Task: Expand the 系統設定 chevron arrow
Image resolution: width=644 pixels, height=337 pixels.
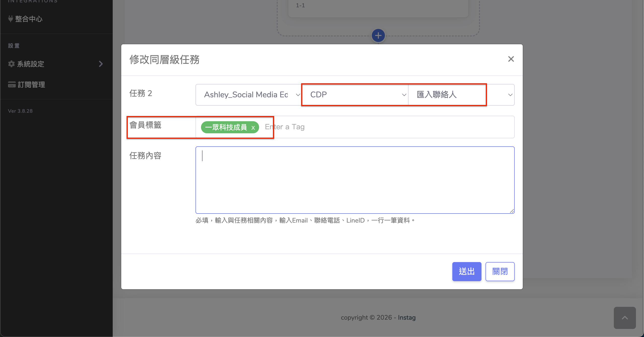Action: tap(101, 64)
